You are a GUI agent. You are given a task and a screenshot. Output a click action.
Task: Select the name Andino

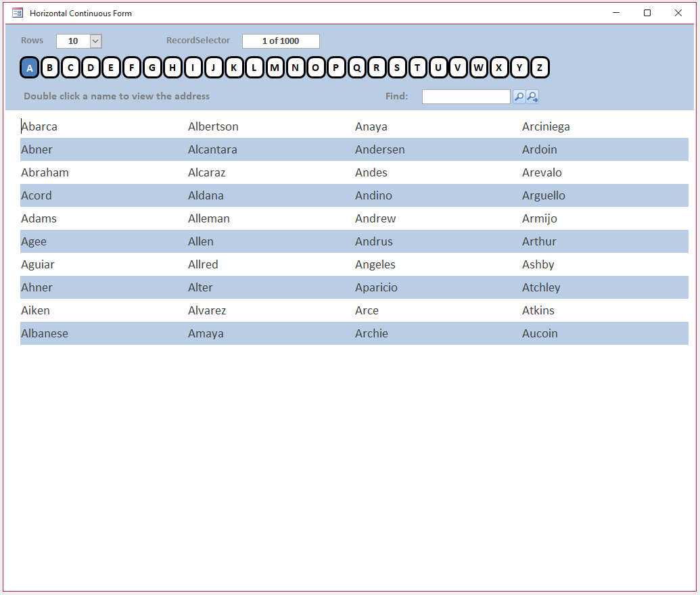pos(373,195)
